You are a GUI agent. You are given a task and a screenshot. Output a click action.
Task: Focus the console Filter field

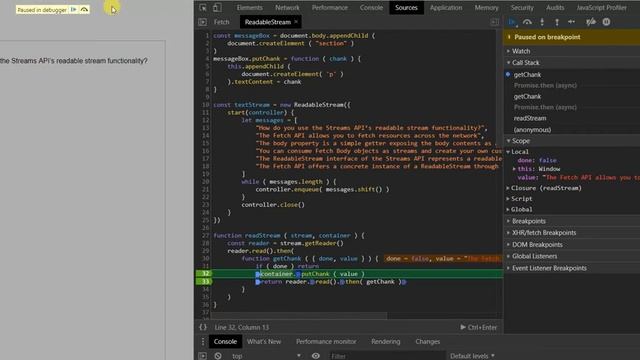pyautogui.click(x=386, y=356)
